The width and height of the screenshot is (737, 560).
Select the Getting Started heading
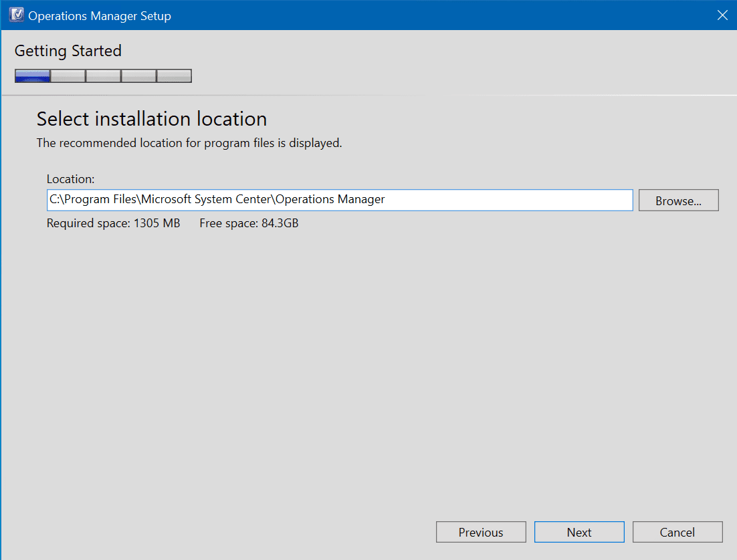pos(68,51)
